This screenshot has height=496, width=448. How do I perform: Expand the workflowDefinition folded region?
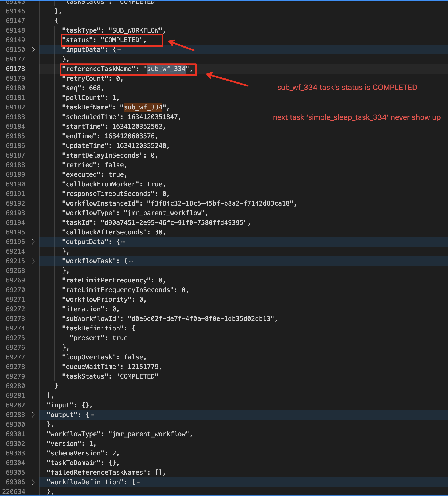(33, 482)
